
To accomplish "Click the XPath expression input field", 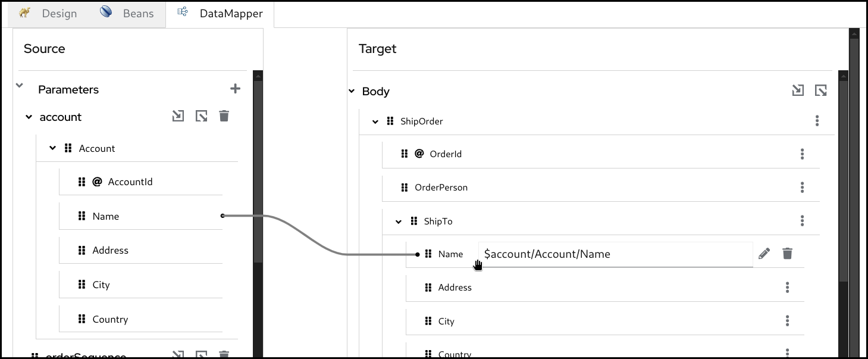I will click(x=615, y=254).
